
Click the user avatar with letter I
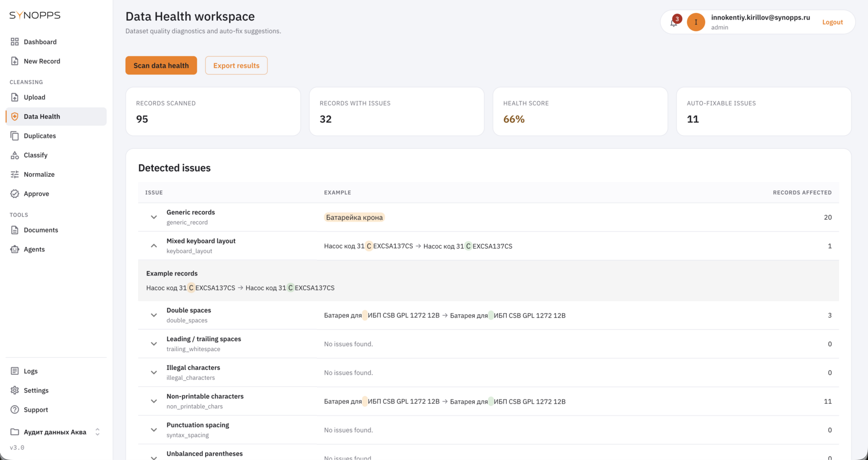pos(696,22)
